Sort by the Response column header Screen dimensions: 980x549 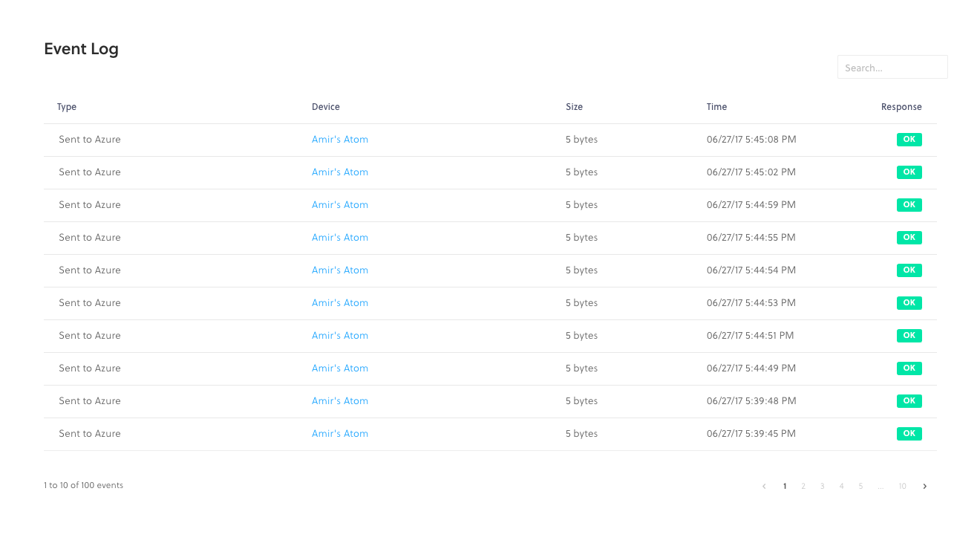tap(901, 107)
